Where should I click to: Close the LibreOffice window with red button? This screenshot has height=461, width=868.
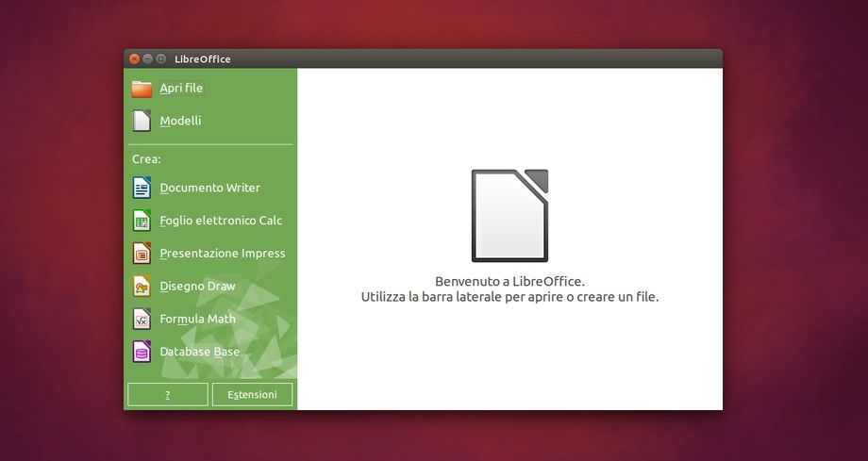[x=134, y=58]
